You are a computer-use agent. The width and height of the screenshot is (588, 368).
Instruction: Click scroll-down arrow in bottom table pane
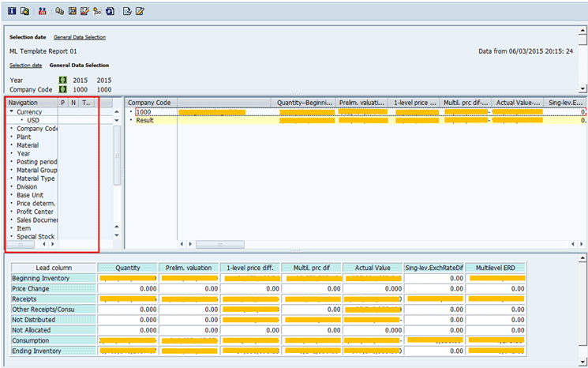[582, 362]
